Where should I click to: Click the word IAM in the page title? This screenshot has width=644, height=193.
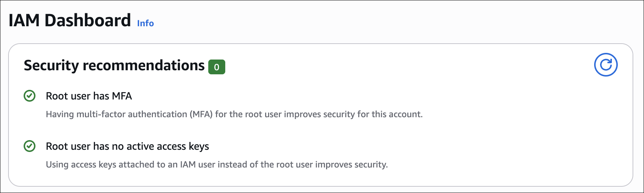24,20
